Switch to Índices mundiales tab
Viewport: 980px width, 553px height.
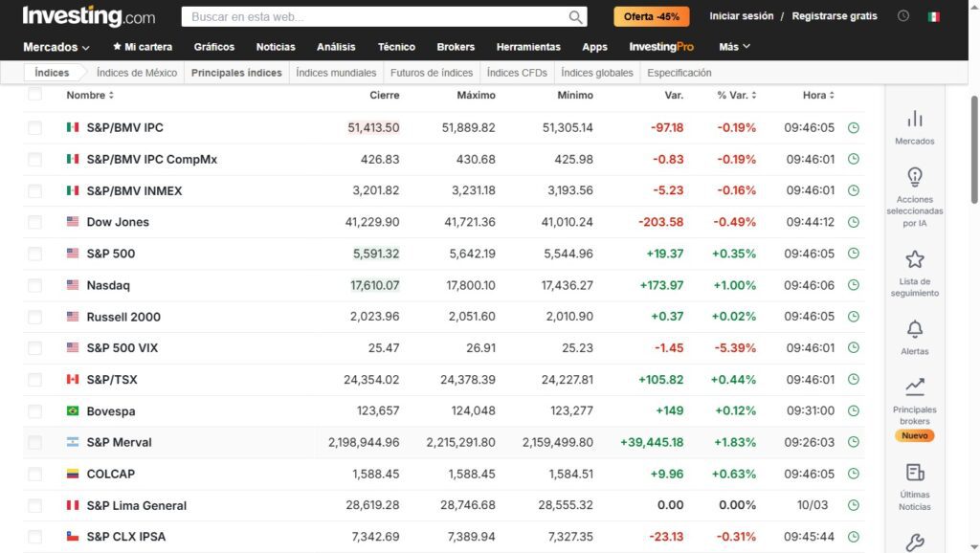336,73
